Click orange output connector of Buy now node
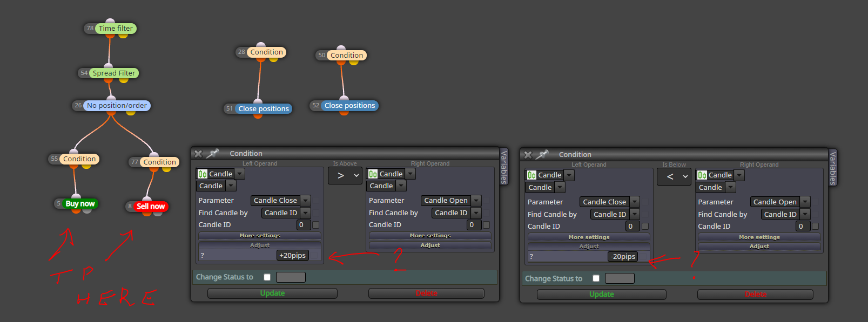Viewport: 868px width, 322px height. (76, 210)
